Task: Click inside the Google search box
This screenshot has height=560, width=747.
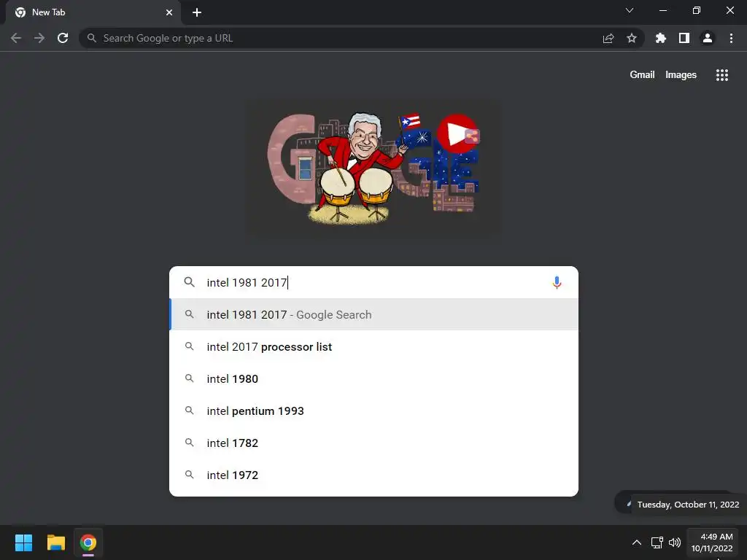Action: [x=374, y=282]
